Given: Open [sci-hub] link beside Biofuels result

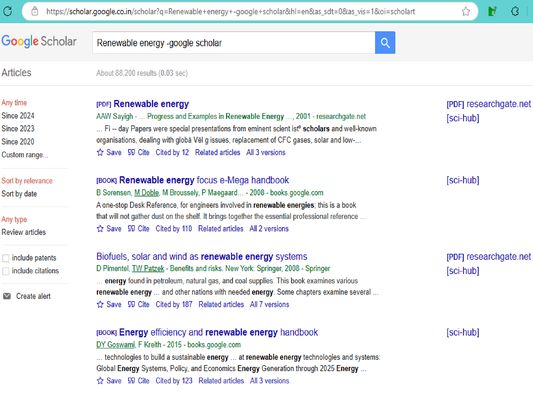Looking at the screenshot, I should coord(463,271).
